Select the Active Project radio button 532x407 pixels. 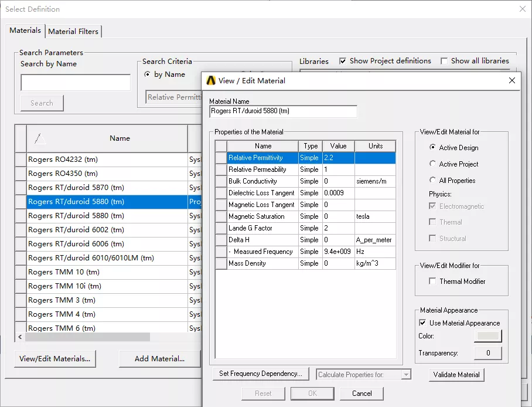(x=432, y=164)
